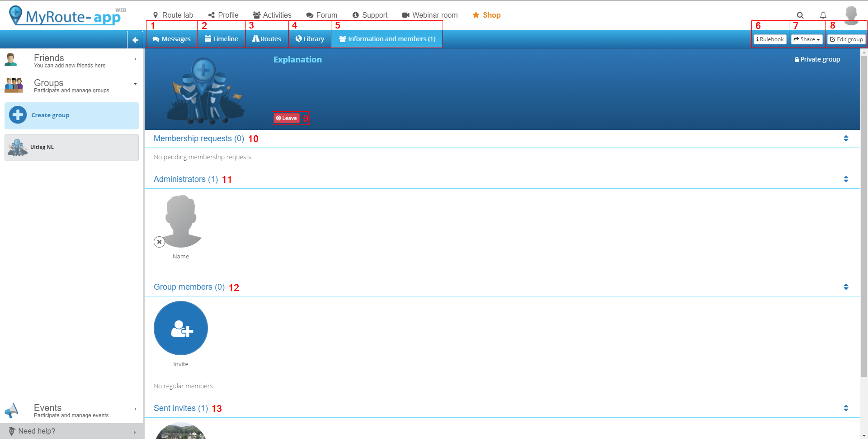Expand the Events section arrow
868x439 pixels.
[x=135, y=409]
